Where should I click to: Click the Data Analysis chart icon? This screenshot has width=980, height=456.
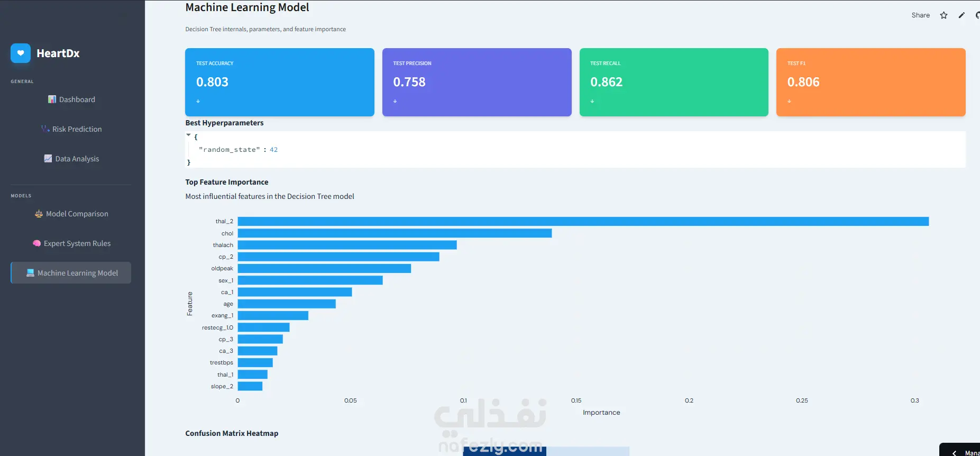[x=48, y=159]
